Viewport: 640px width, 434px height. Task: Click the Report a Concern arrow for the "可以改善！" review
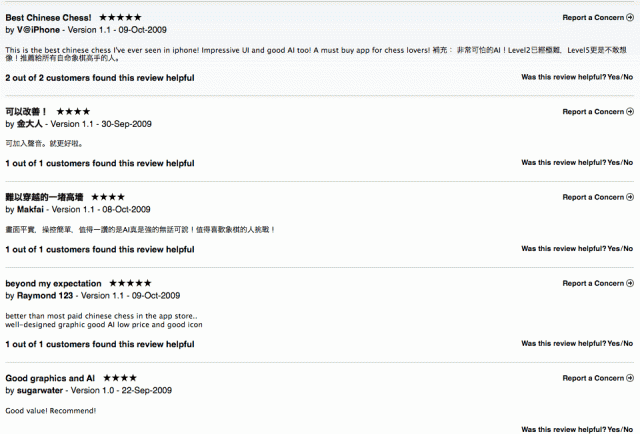tap(629, 112)
